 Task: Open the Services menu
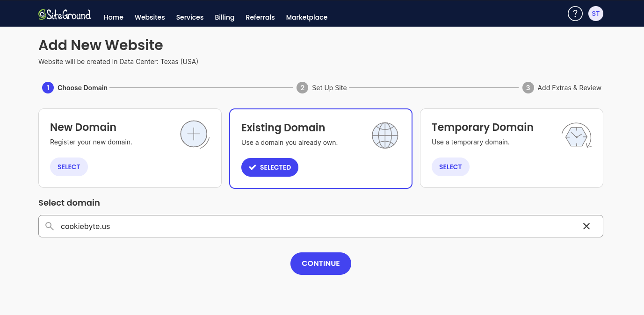[x=189, y=17]
